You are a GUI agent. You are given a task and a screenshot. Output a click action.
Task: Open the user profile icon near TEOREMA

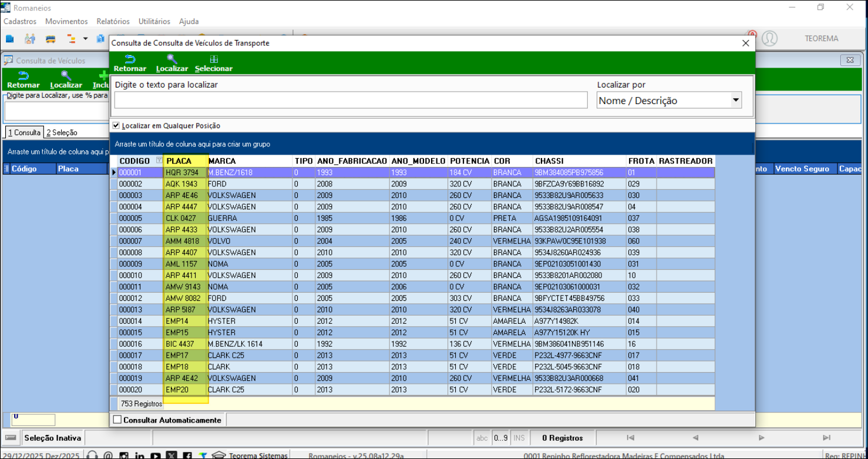[x=769, y=39]
